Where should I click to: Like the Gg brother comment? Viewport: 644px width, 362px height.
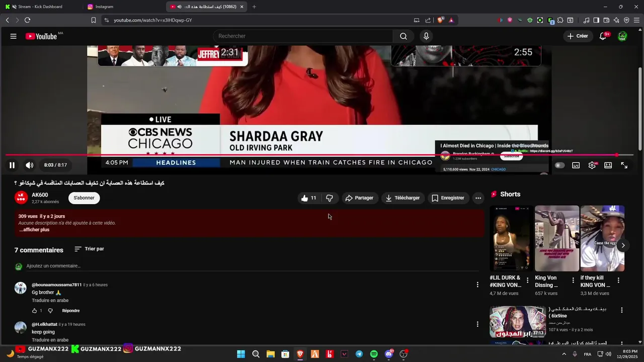34,311
